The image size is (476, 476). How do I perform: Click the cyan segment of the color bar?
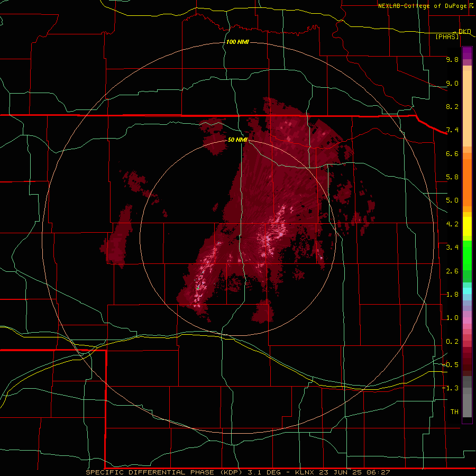(467, 291)
